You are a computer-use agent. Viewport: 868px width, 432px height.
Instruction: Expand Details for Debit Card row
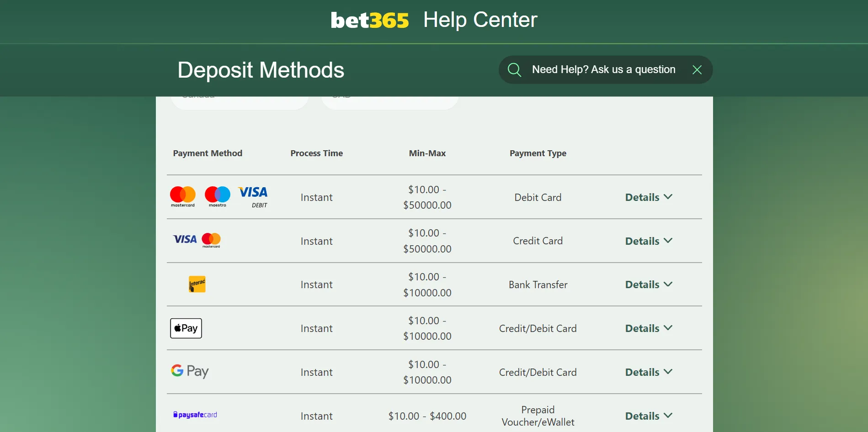tap(649, 197)
